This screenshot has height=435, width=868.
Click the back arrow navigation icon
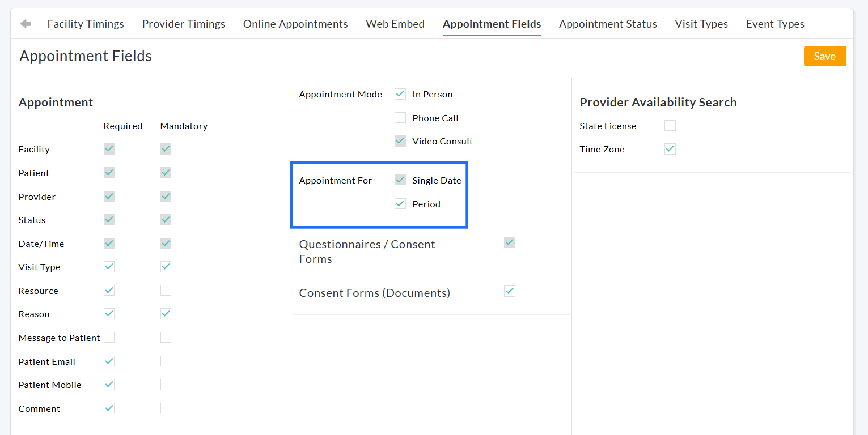pos(26,23)
